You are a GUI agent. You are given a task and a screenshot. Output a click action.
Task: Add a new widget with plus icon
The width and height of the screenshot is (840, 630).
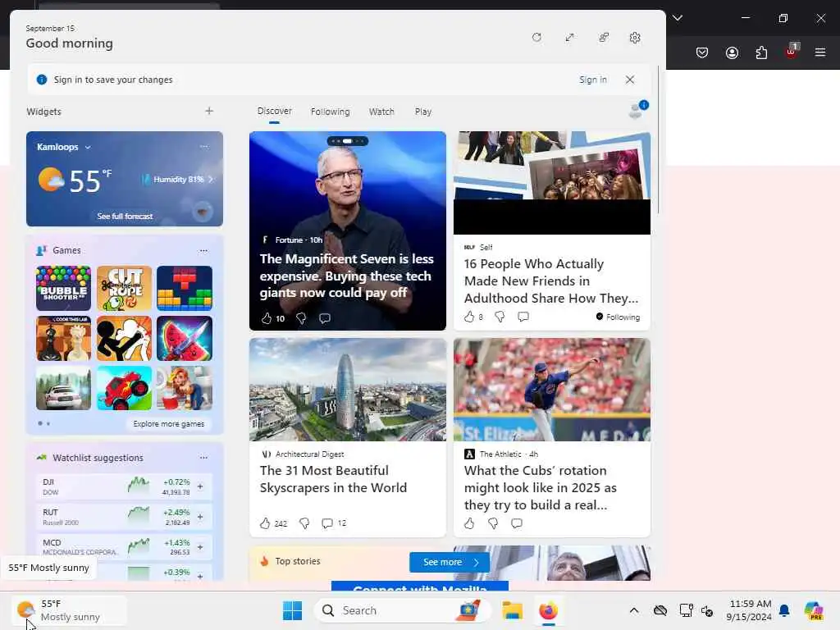coord(209,111)
